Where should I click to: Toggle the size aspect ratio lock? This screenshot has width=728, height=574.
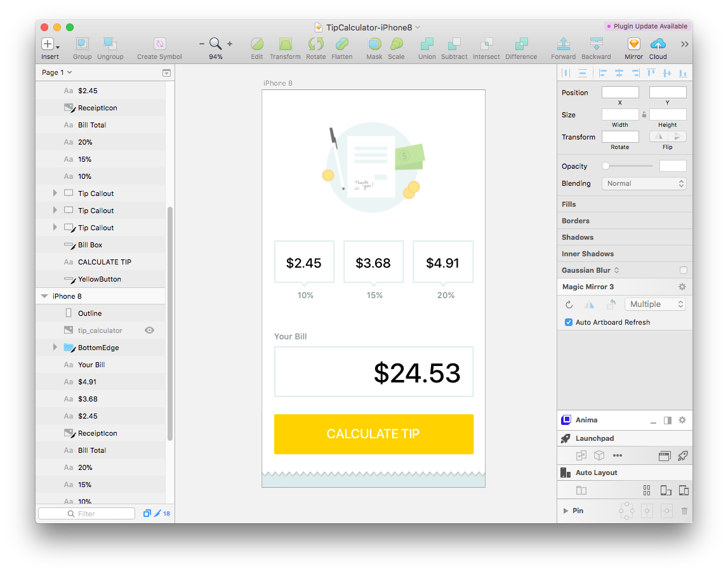pos(644,115)
